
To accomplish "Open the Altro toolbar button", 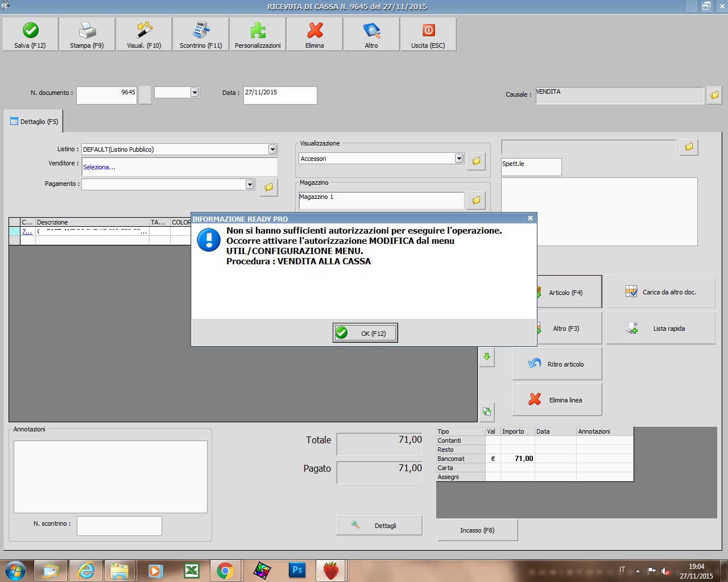I will (x=371, y=35).
